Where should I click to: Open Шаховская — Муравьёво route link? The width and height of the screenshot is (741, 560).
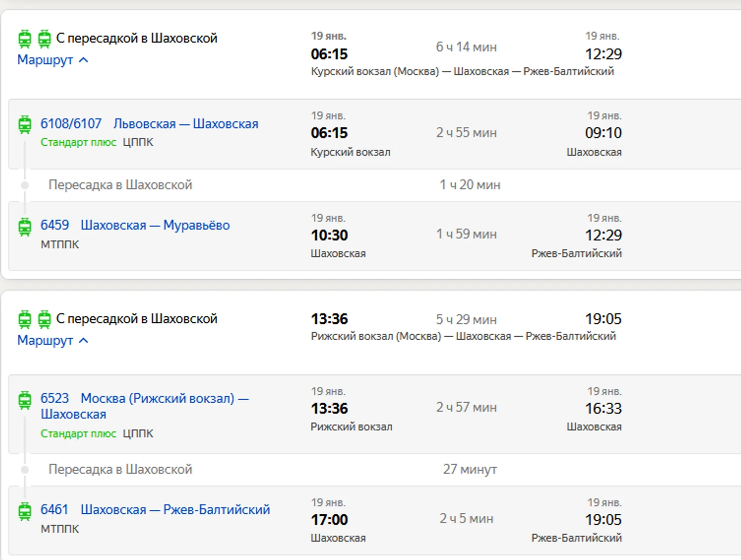pyautogui.click(x=155, y=225)
